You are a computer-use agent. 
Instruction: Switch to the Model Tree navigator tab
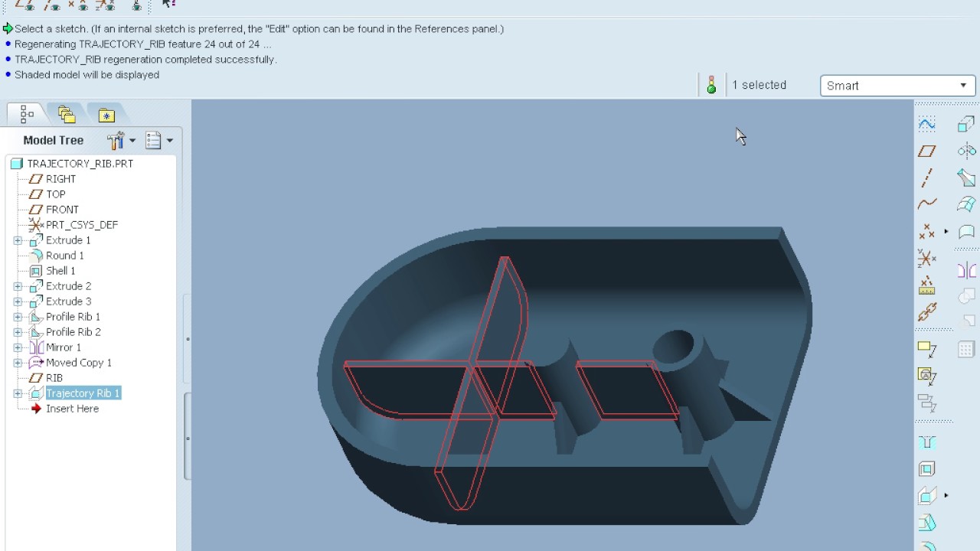pyautogui.click(x=27, y=115)
